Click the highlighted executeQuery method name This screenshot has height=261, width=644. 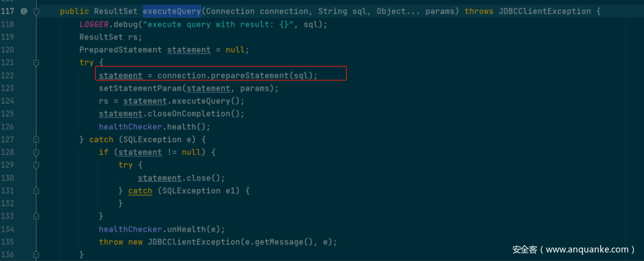pyautogui.click(x=171, y=12)
